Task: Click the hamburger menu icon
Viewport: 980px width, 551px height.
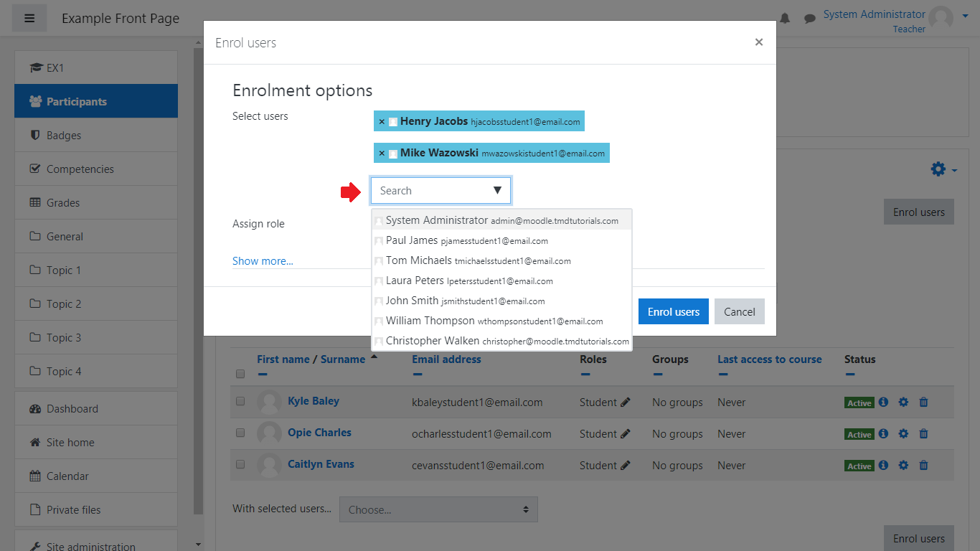Action: tap(29, 19)
